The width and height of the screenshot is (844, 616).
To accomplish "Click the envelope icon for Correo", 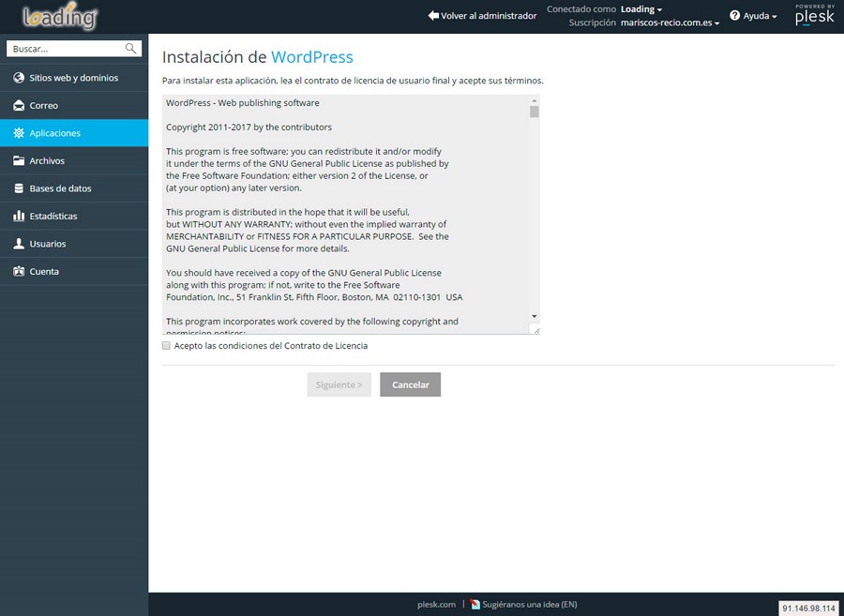I will click(x=19, y=105).
